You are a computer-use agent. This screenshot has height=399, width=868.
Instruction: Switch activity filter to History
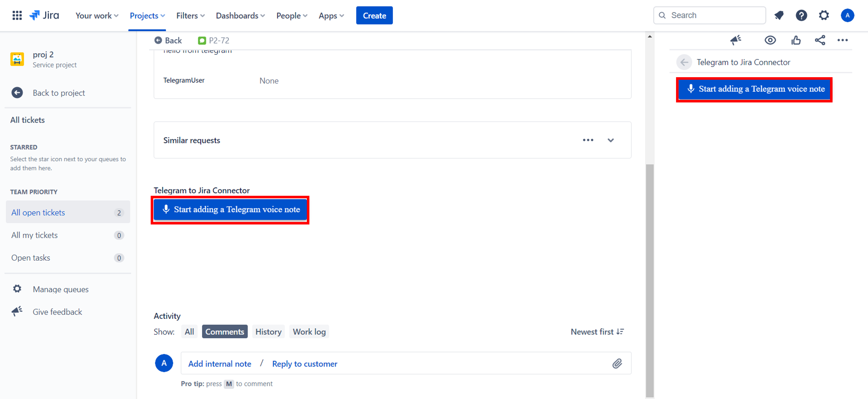(x=268, y=332)
